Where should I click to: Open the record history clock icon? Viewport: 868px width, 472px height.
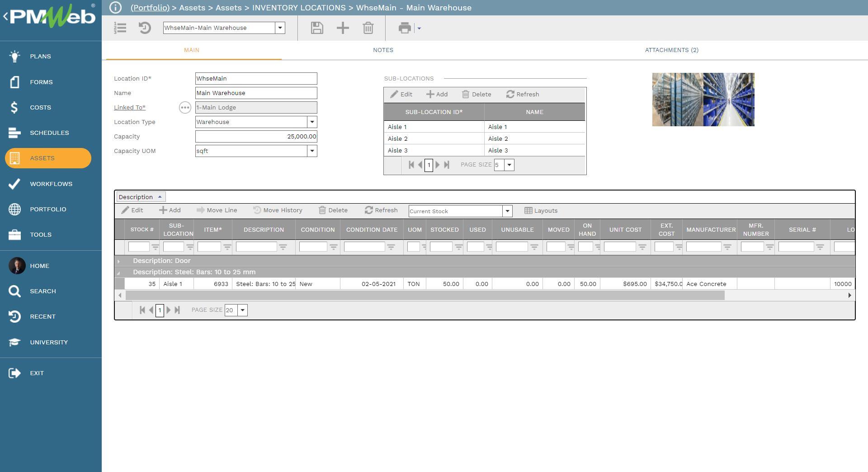(x=145, y=28)
